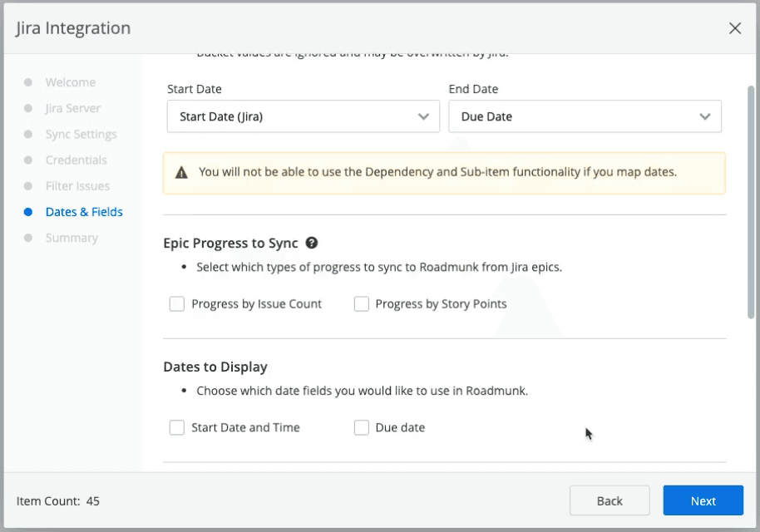Open the End Date dropdown showing Due Date
Viewport: 760px width, 532px height.
tap(585, 116)
